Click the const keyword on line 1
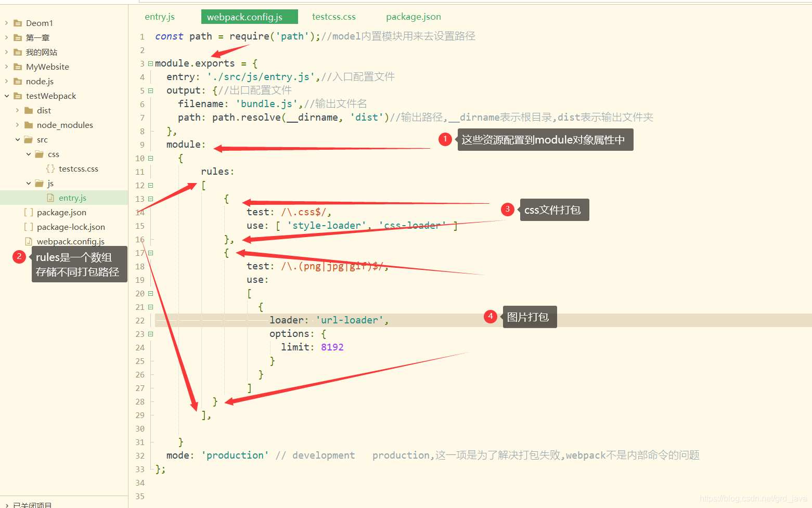 (x=169, y=36)
